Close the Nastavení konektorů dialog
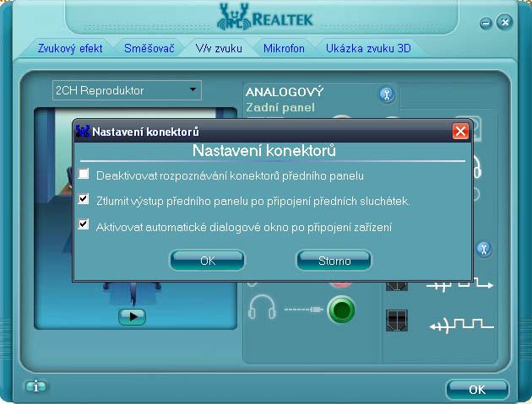This screenshot has height=404, width=532. click(460, 131)
